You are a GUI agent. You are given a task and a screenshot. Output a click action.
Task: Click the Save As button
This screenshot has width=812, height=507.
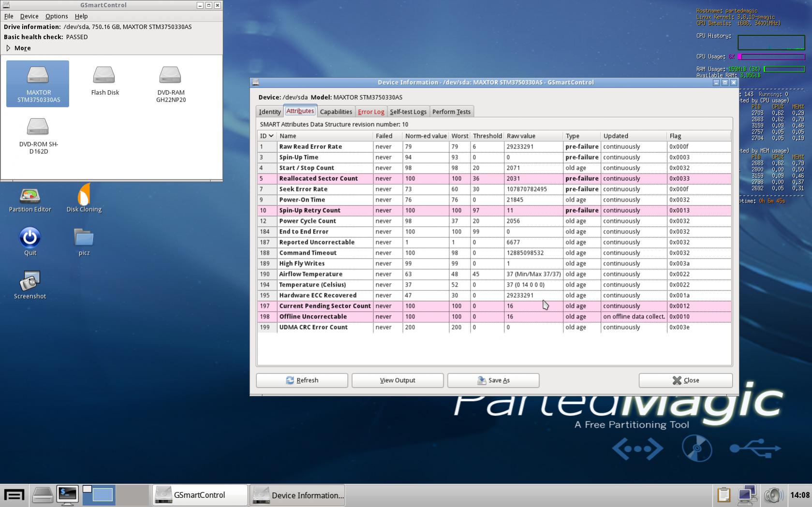pos(493,380)
